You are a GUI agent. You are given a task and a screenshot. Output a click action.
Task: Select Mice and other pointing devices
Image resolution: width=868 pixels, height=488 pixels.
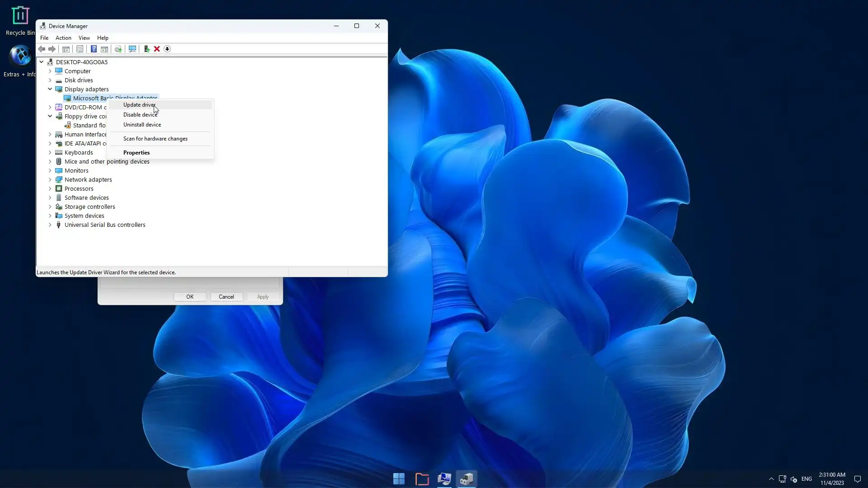(107, 161)
